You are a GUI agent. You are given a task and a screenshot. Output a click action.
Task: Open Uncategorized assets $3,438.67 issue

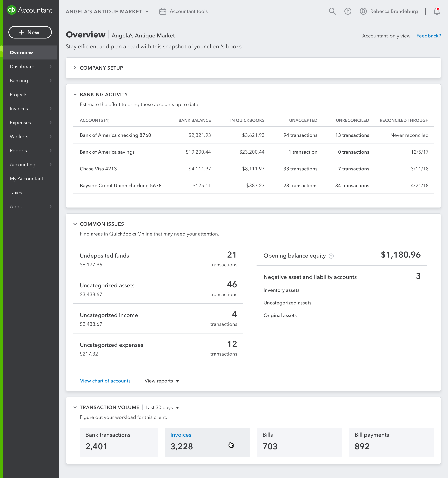coord(158,289)
